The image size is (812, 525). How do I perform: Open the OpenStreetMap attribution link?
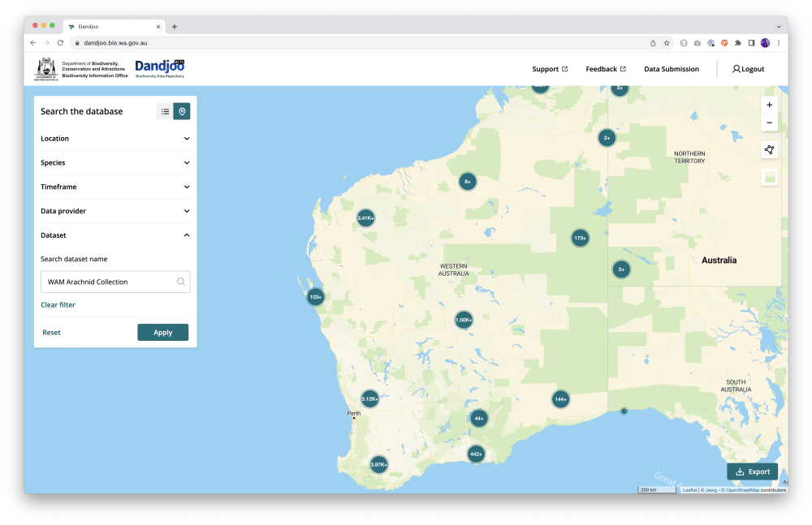[742, 490]
